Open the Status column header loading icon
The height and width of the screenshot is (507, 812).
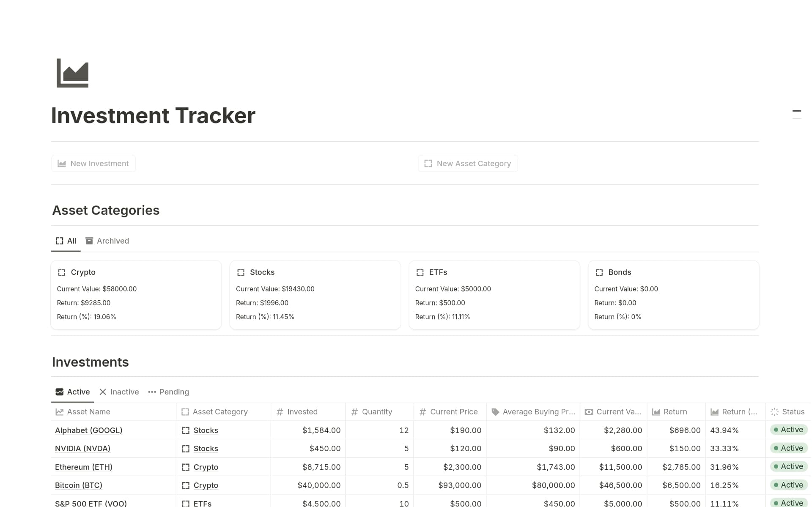774,411
